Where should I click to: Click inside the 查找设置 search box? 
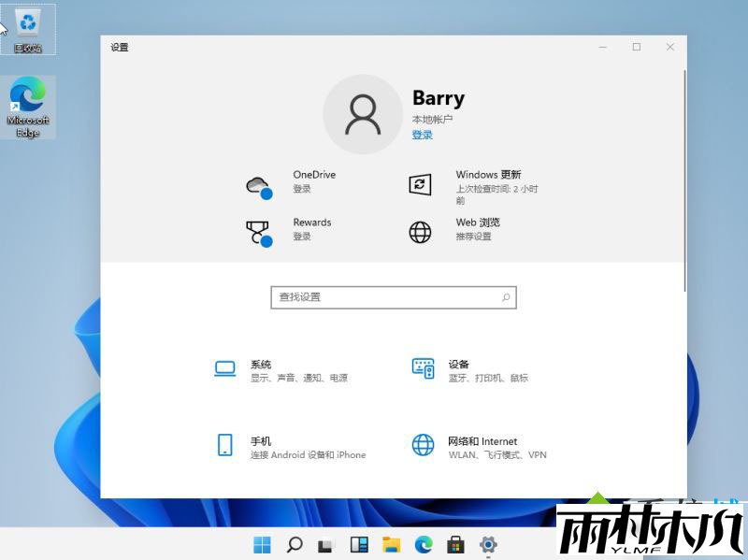(383, 297)
